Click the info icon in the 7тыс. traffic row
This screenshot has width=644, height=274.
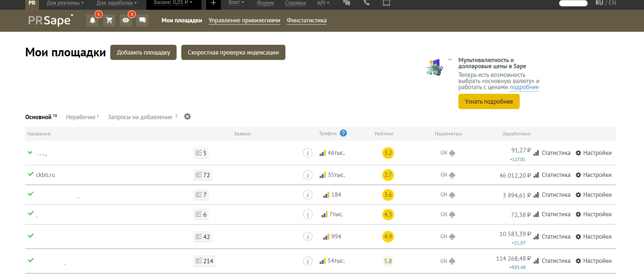click(x=308, y=214)
